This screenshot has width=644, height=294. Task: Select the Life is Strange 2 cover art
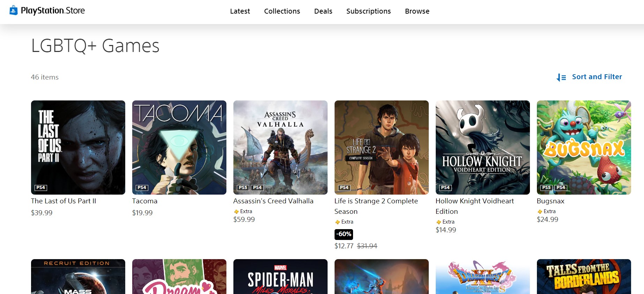click(382, 148)
